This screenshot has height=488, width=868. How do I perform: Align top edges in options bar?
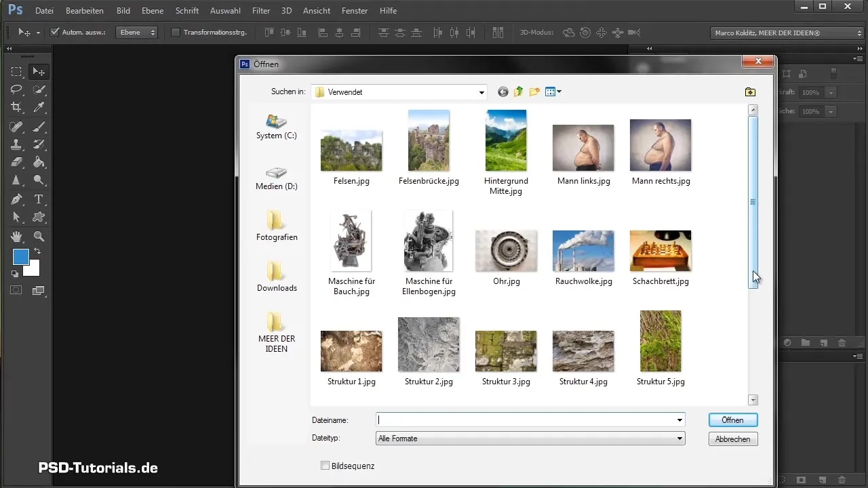coord(269,33)
